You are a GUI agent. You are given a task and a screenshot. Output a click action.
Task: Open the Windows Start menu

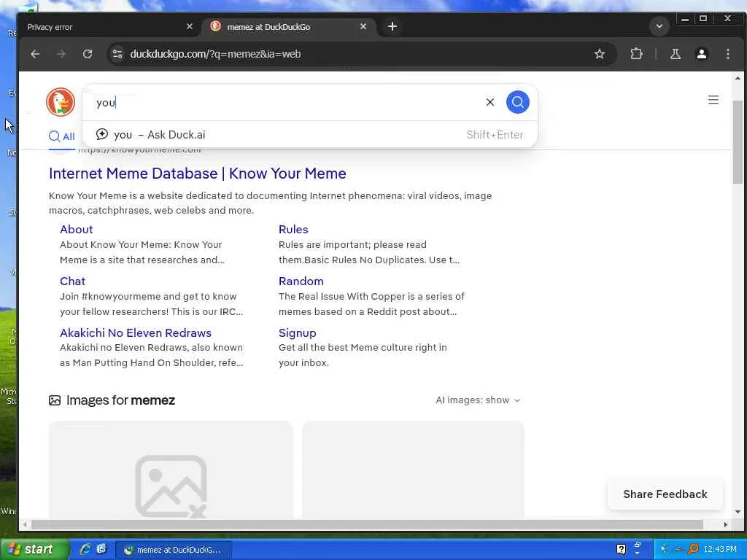coord(34,550)
